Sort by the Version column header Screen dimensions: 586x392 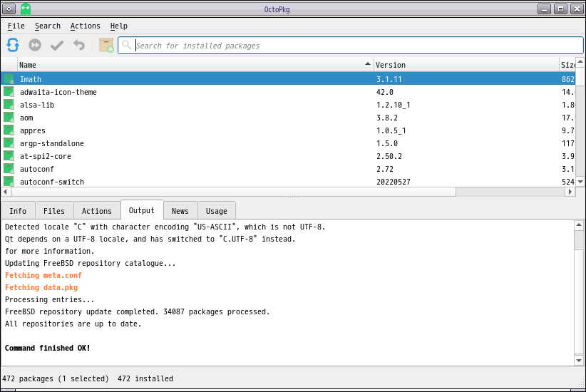point(466,65)
